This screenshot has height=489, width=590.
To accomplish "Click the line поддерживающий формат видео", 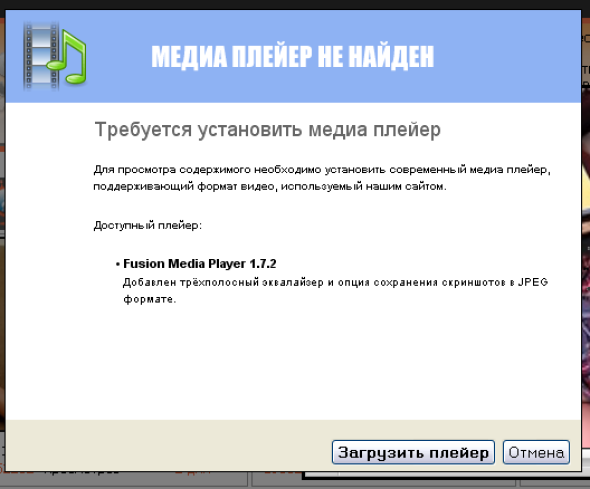I will (270, 186).
